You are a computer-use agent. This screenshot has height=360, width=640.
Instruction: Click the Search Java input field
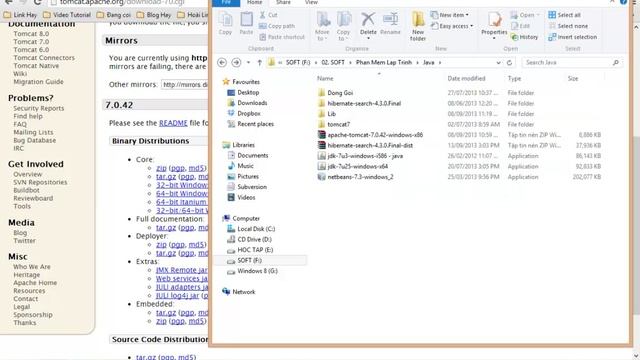(567, 63)
